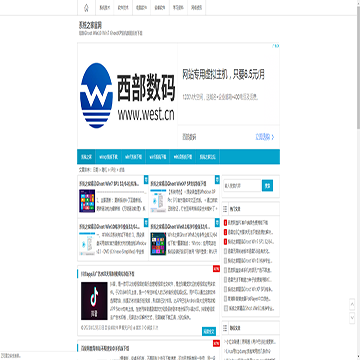
Task: Open Ghost WinXP SP3 featured card title
Action: pos(178,184)
